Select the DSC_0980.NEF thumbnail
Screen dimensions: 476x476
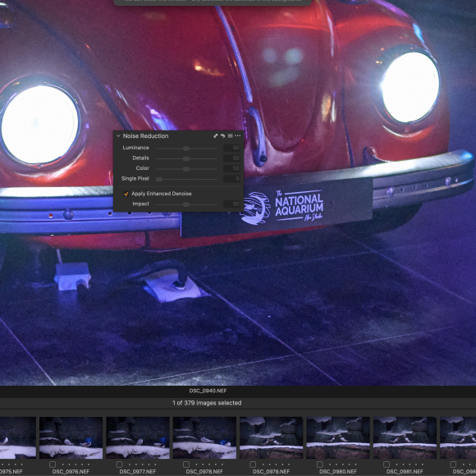coord(338,437)
